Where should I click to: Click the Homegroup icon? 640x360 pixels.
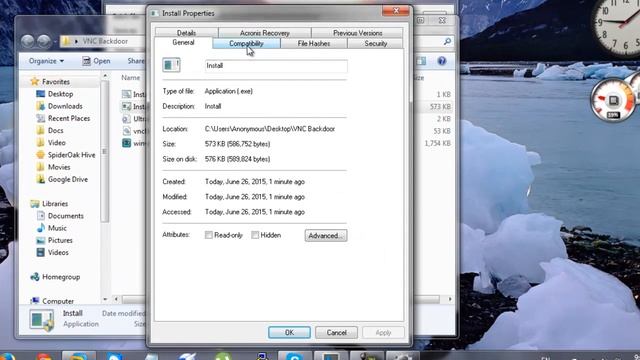tap(35, 277)
